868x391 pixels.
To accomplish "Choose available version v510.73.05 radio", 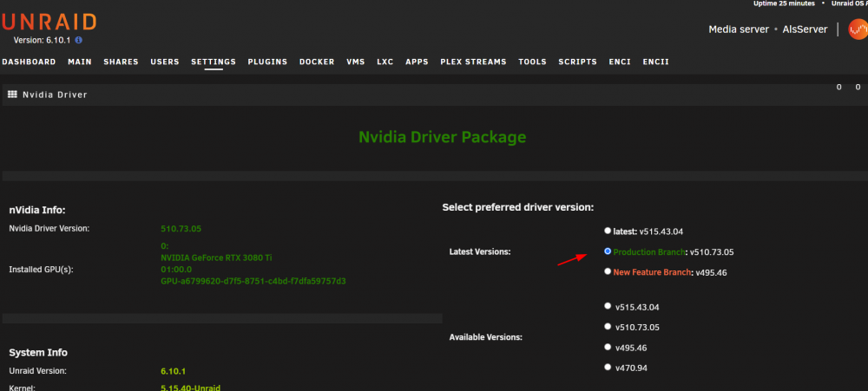I will pos(608,326).
